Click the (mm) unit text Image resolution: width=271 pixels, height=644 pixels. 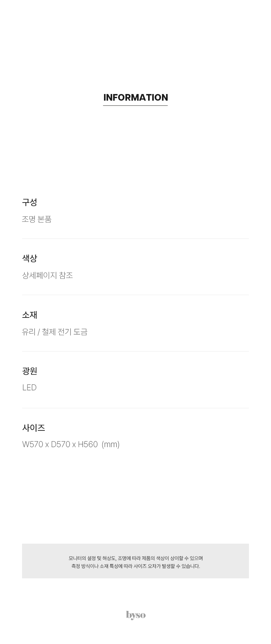pyautogui.click(x=111, y=444)
